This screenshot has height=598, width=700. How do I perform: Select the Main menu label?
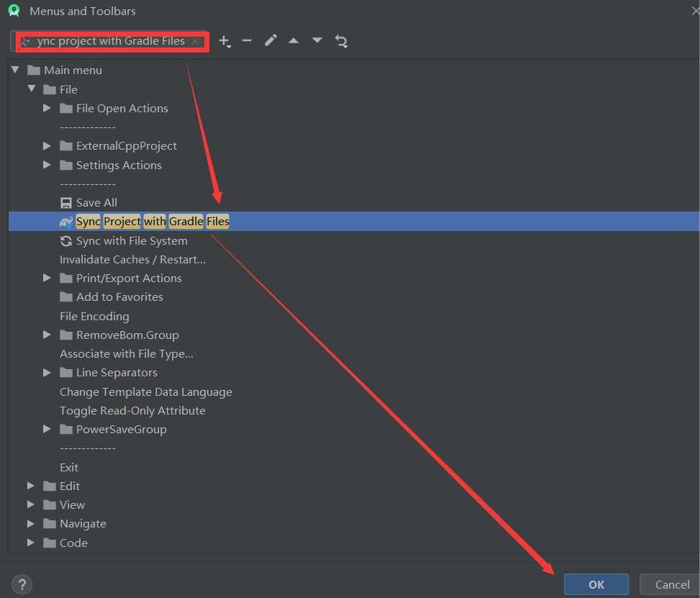point(73,70)
